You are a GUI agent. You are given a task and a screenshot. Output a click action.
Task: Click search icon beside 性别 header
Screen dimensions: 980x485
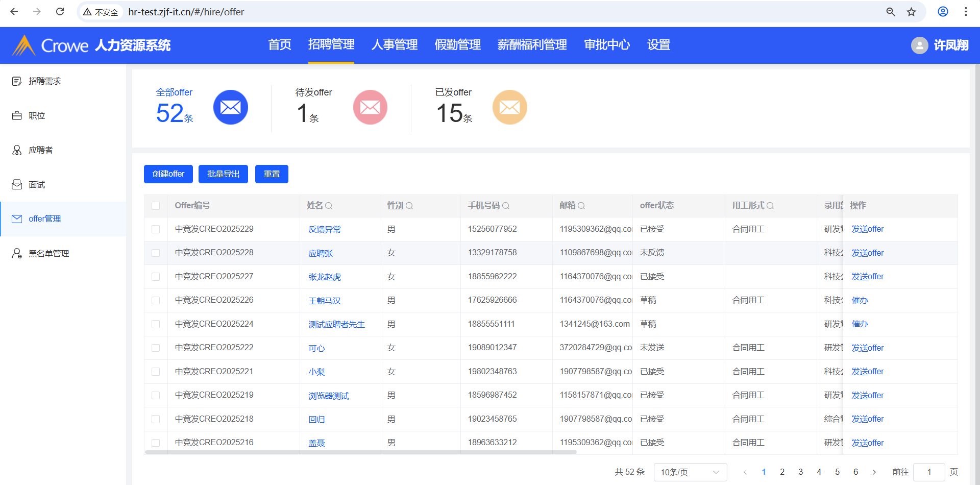pos(409,206)
